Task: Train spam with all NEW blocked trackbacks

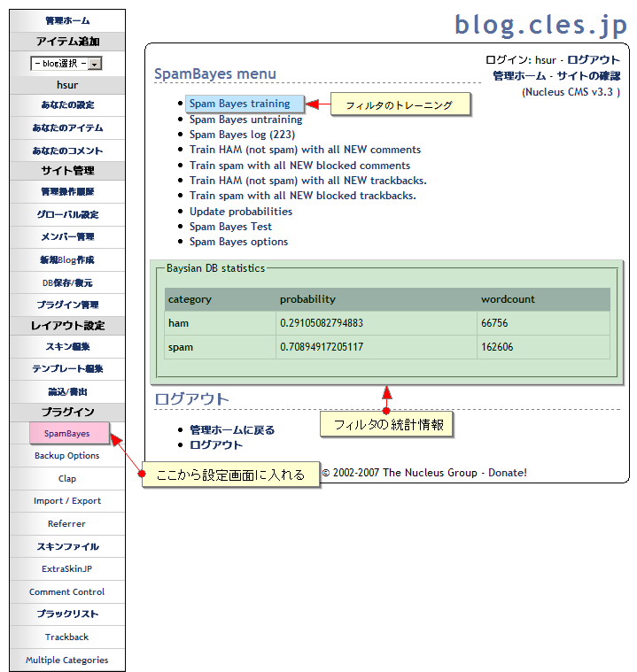Action: click(302, 196)
